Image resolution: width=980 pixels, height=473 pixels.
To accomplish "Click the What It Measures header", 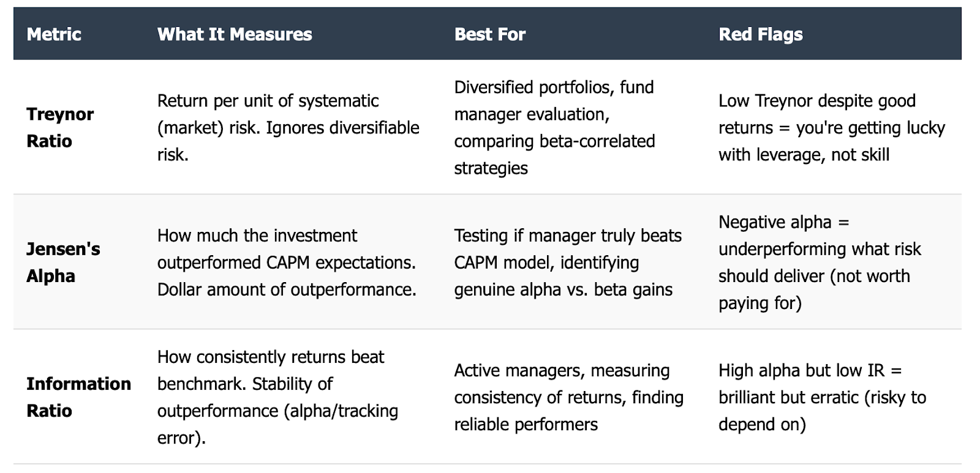I will 235,34.
